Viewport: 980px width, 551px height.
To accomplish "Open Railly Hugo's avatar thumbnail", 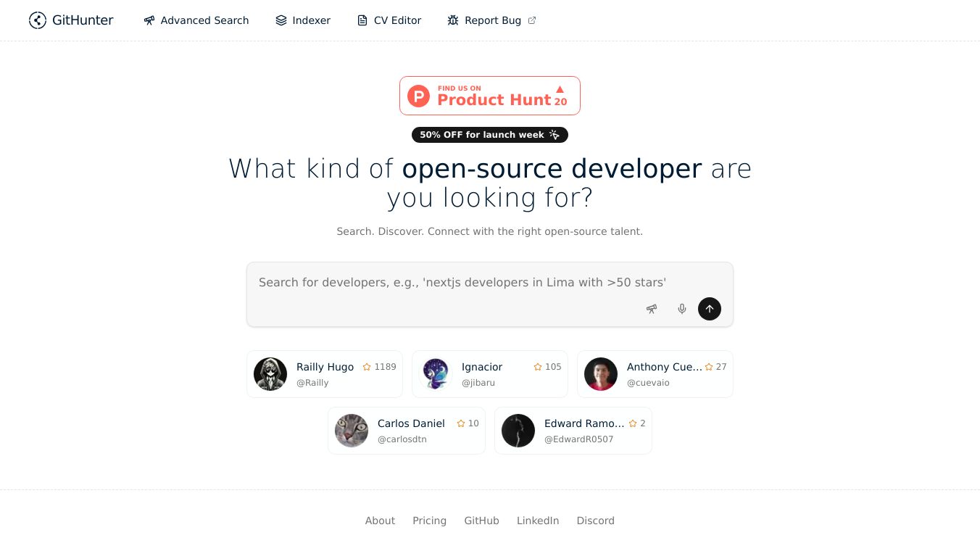I will point(270,374).
